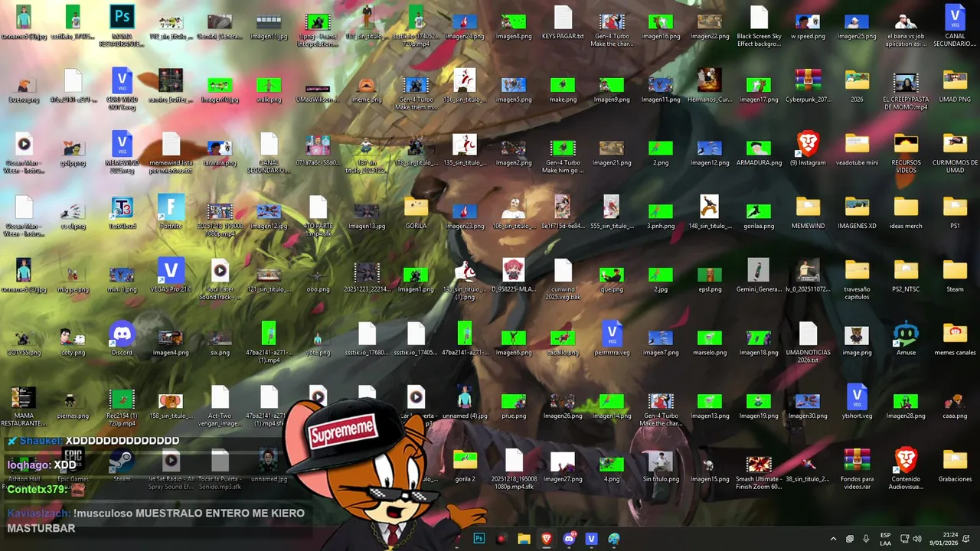
Task: Select the veadotube mini folder
Action: coord(857,148)
